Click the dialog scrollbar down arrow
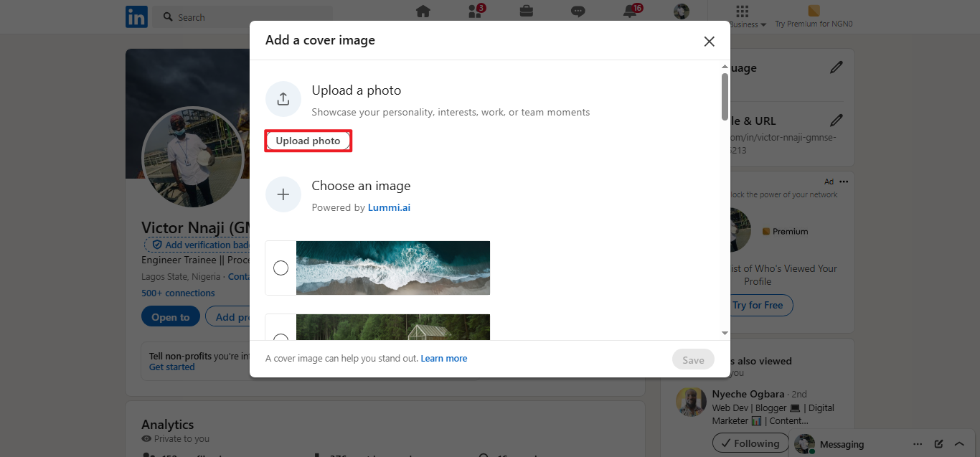 (x=725, y=333)
